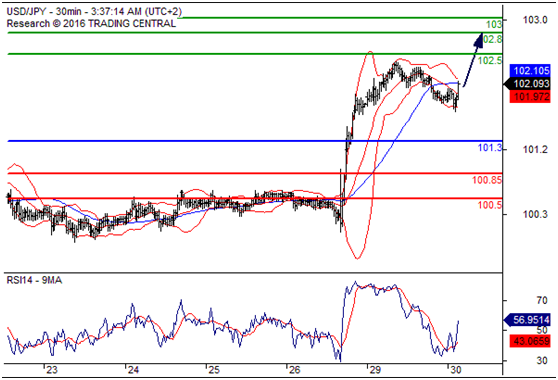Click date marker 26 on time axis
The width and height of the screenshot is (558, 380).
[x=295, y=370]
